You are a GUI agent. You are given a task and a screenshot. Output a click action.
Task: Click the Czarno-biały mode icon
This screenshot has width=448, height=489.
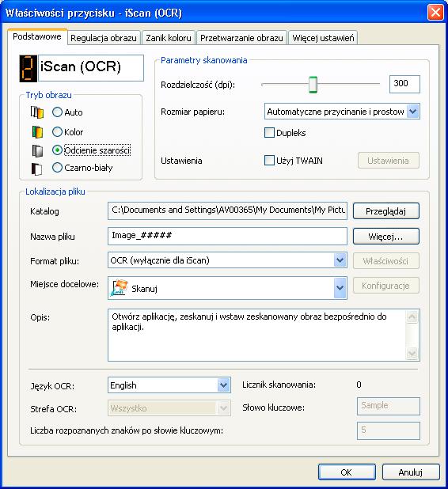click(x=37, y=169)
